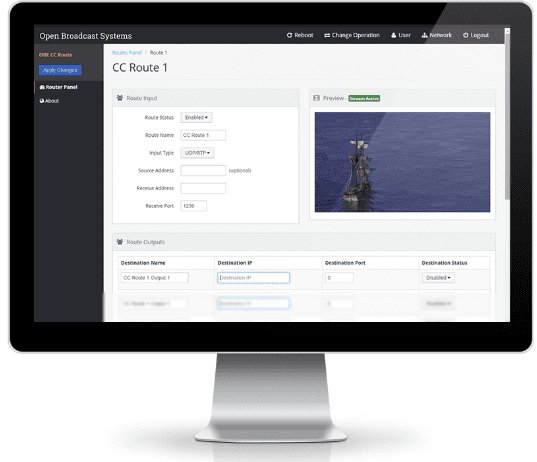Screen dimensions: 537x462
Task: Click the Route Input panel icon
Action: tap(120, 98)
